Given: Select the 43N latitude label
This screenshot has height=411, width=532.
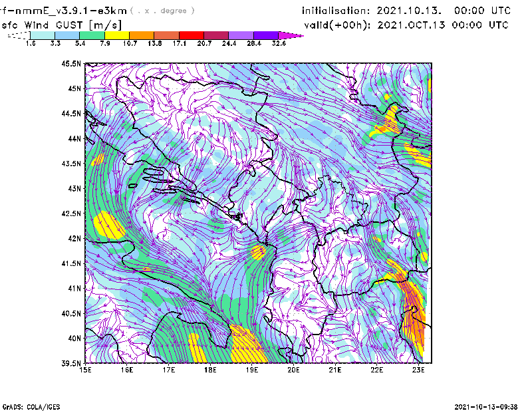Looking at the screenshot, I should click(x=74, y=188).
